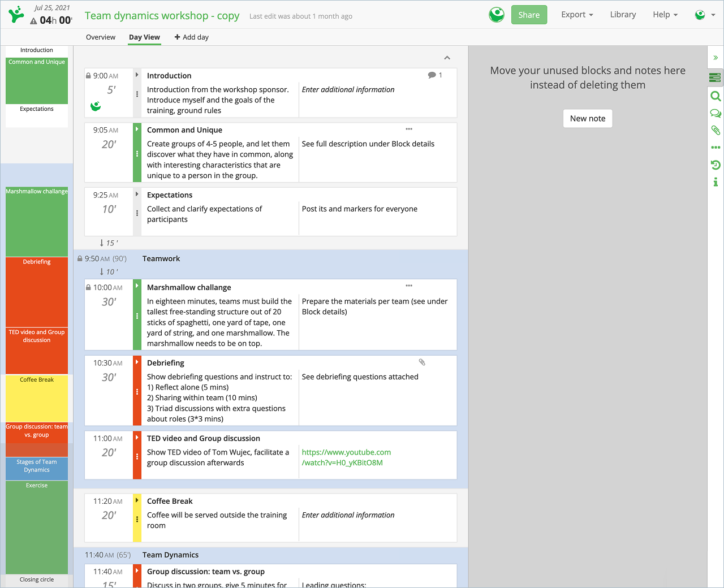The image size is (724, 588).
Task: Click Post its and markers for everyone note
Action: pyautogui.click(x=359, y=209)
